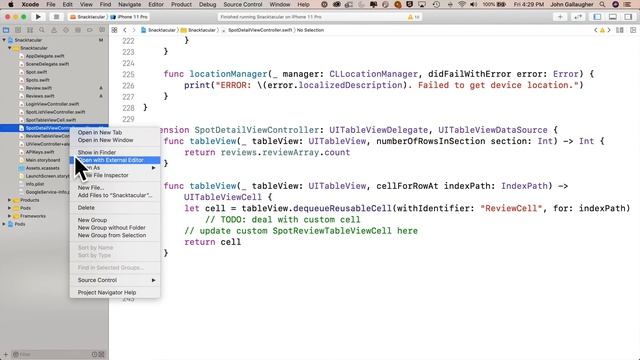Open Project Navigator Help
640x360 pixels.
[x=115, y=292]
